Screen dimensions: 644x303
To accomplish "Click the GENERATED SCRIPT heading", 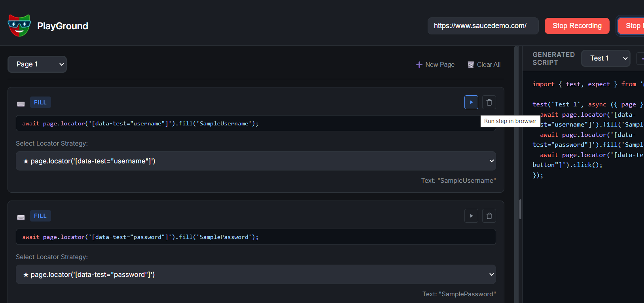I will (553, 59).
